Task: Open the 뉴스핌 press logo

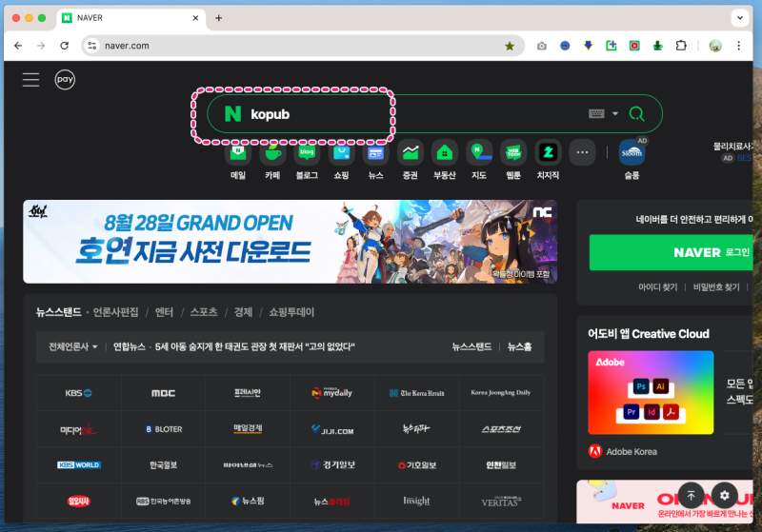Action: point(248,501)
